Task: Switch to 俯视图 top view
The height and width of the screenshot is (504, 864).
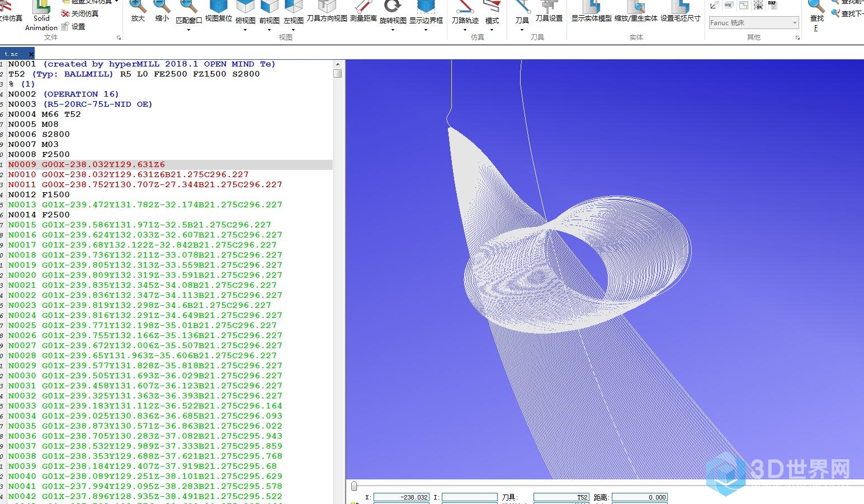Action: tap(245, 12)
